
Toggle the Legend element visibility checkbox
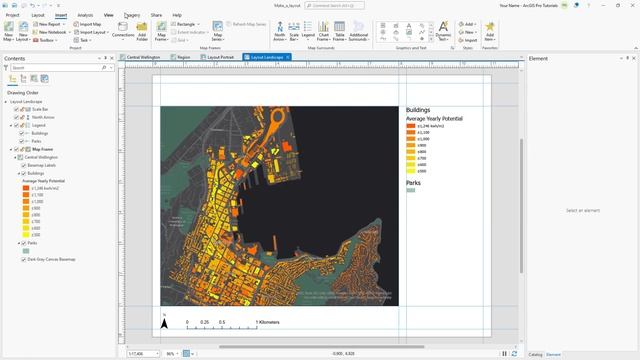(x=16, y=125)
